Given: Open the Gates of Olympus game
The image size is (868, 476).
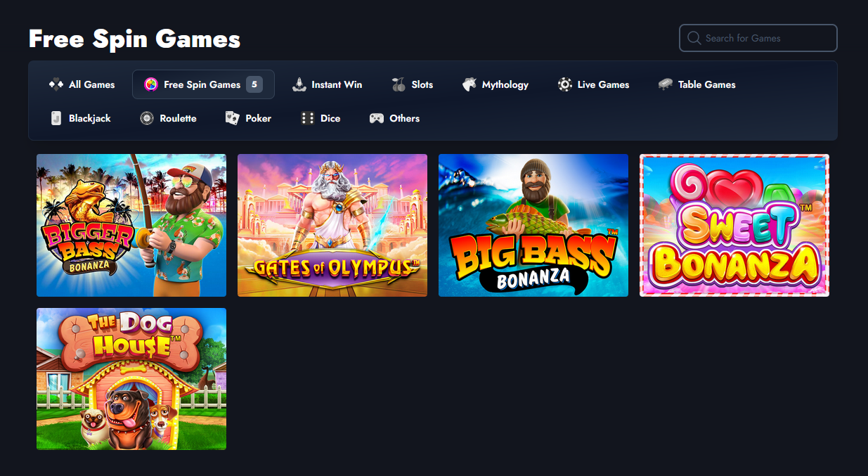Looking at the screenshot, I should tap(332, 225).
